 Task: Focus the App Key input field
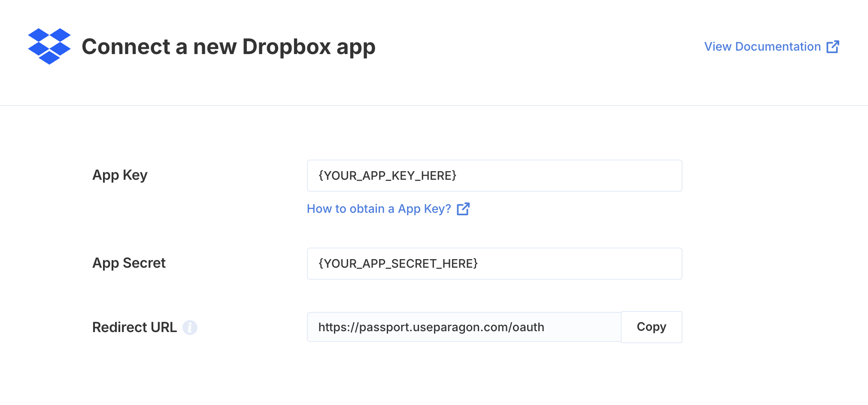tap(495, 175)
